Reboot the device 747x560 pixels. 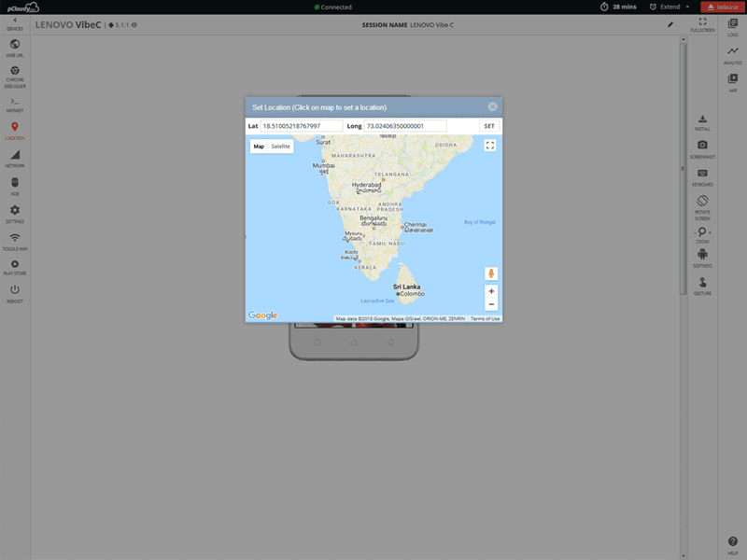(x=15, y=293)
